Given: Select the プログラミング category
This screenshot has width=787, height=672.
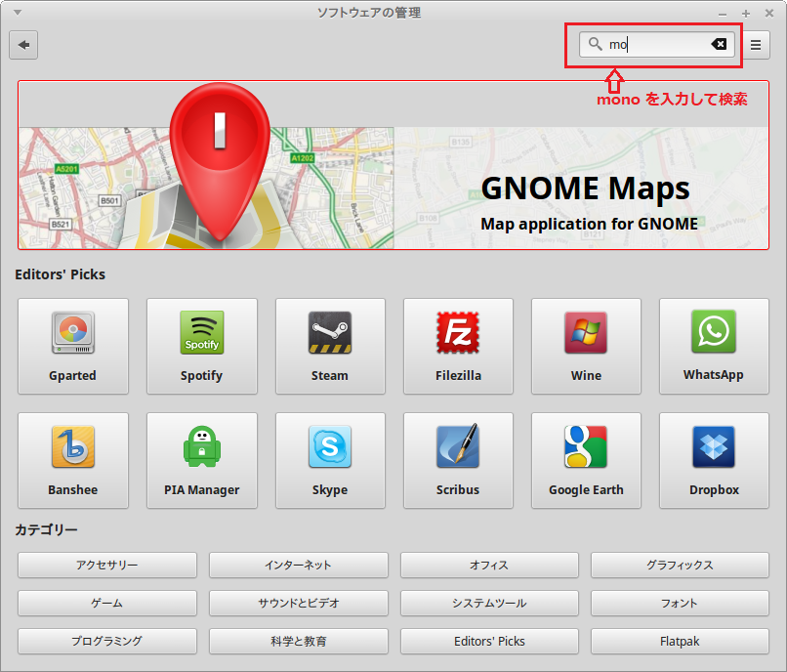Looking at the screenshot, I should [x=106, y=642].
